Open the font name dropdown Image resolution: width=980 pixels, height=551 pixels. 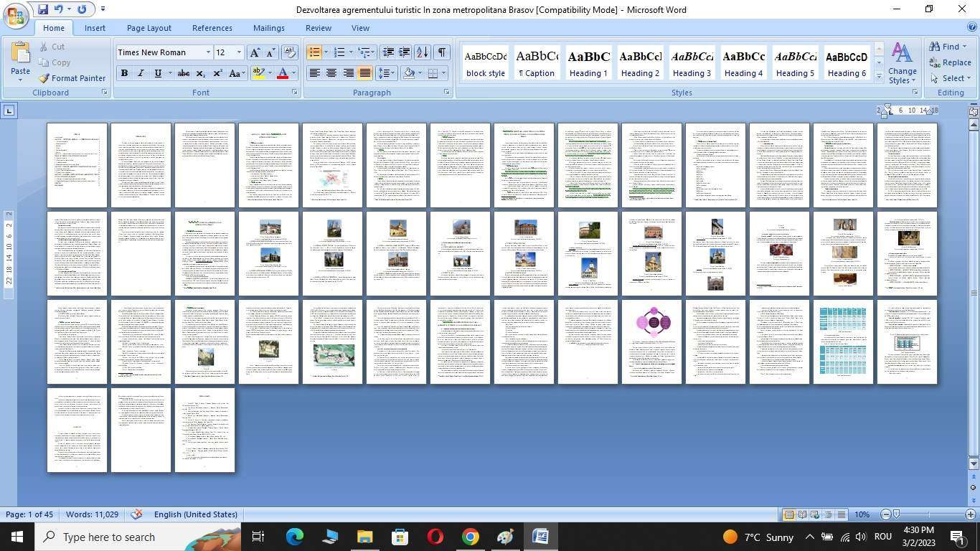pyautogui.click(x=208, y=52)
